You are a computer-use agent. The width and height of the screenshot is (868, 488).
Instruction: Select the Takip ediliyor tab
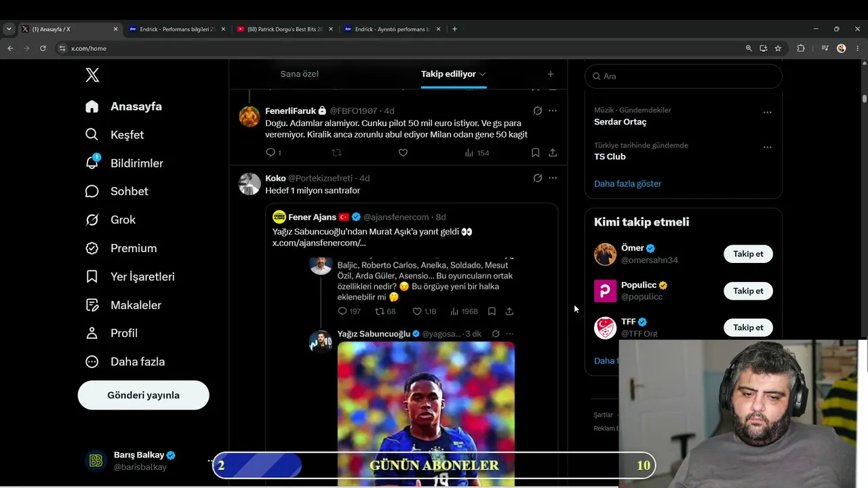point(448,74)
